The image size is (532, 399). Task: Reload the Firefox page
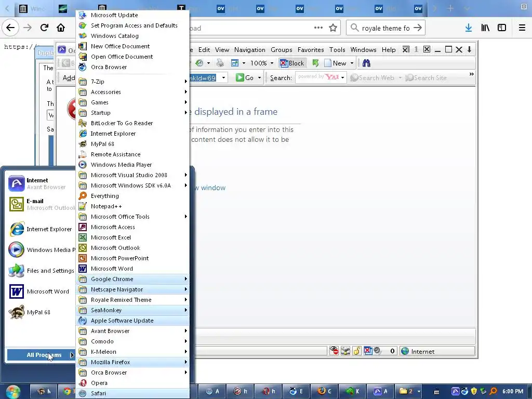[44, 28]
